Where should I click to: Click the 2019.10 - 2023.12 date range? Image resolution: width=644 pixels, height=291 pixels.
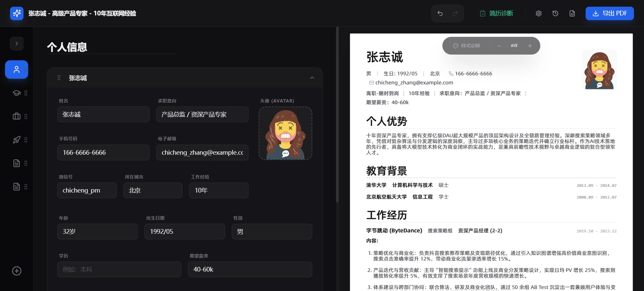pyautogui.click(x=596, y=231)
